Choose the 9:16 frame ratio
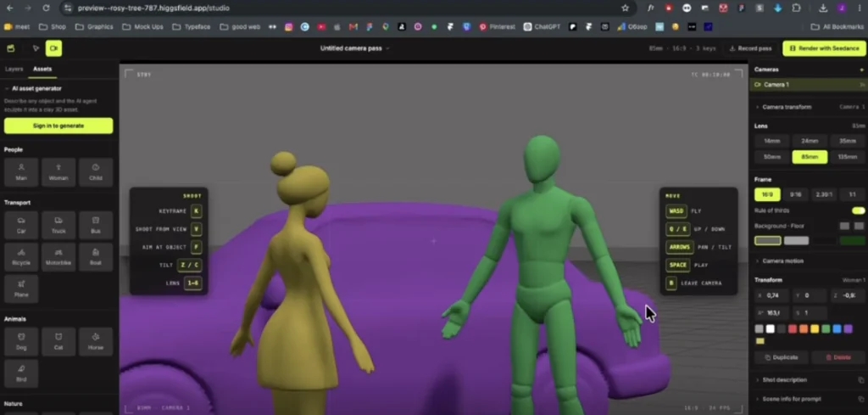868x415 pixels. pos(795,194)
